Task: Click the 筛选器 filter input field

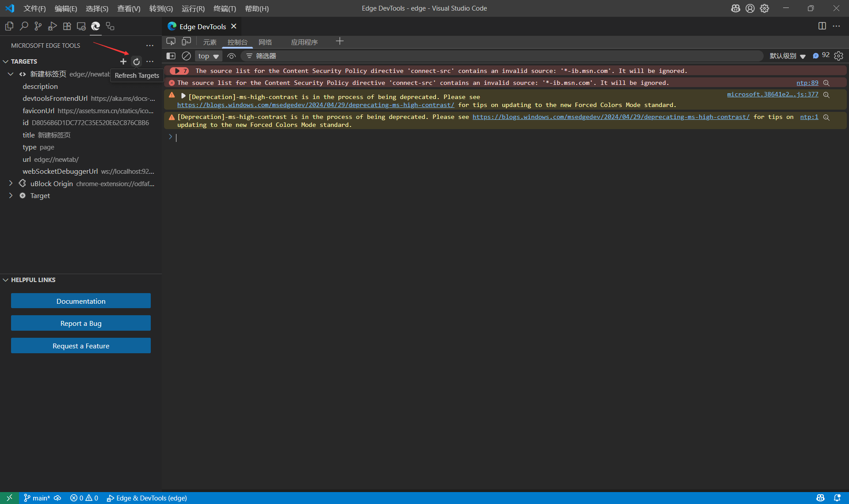Action: (502, 56)
